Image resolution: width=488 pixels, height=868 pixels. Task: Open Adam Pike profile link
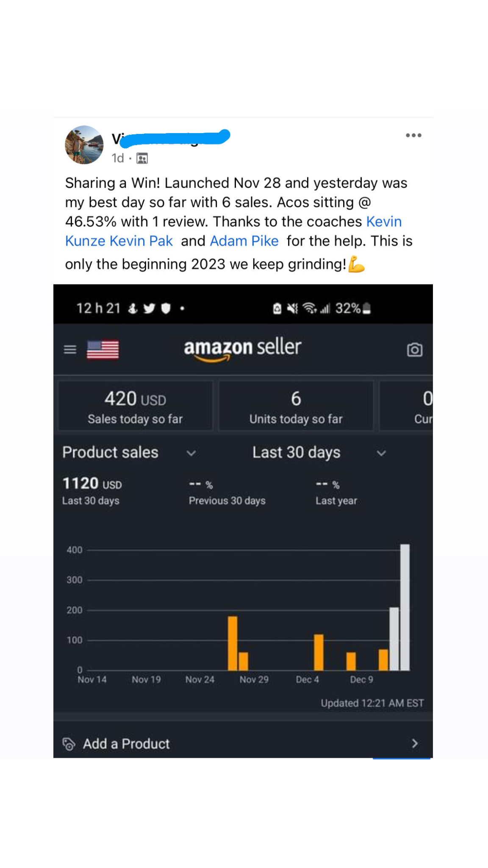point(244,241)
